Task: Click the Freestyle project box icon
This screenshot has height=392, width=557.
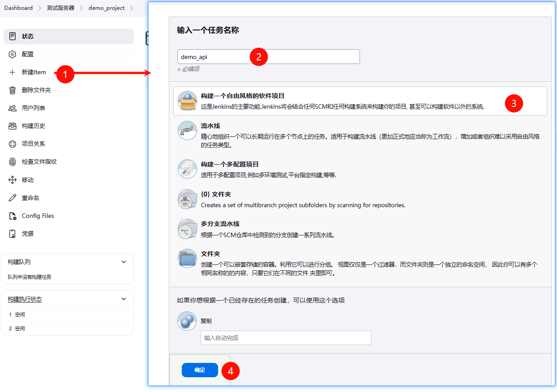Action: [187, 101]
